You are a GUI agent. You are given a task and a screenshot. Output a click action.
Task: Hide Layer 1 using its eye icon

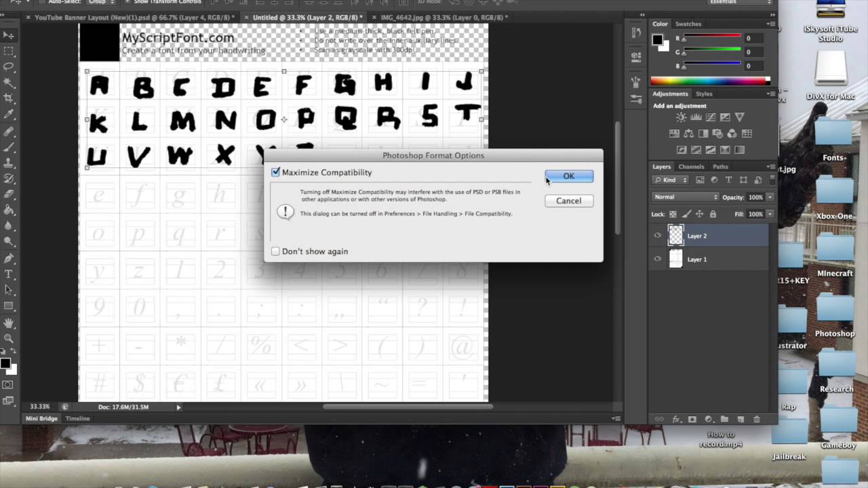657,259
